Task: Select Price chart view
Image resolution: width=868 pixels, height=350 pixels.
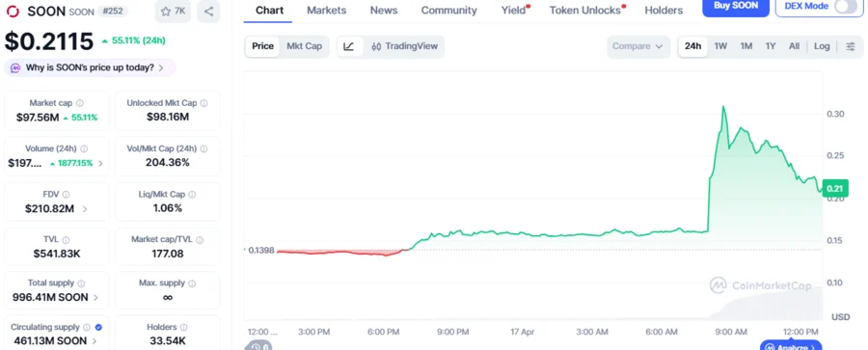Action: [x=263, y=46]
